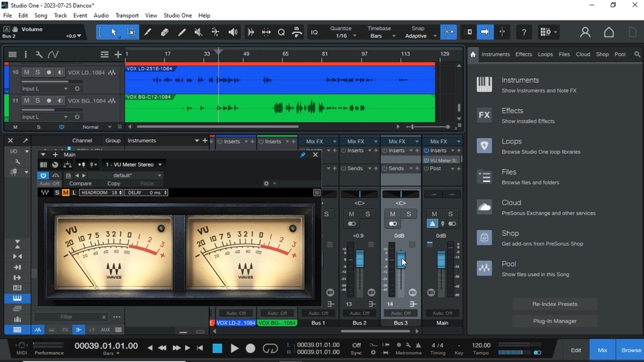The image size is (644, 362).
Task: Adjust the Main channel volume fader
Action: point(441,260)
